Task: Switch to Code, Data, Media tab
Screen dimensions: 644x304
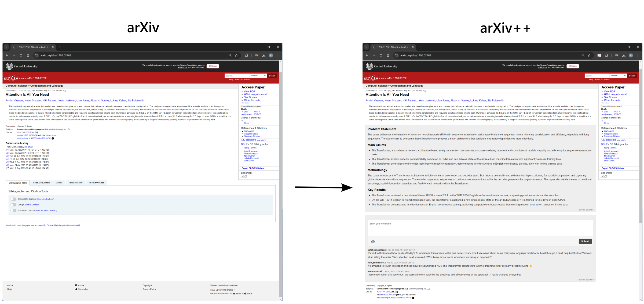Action: click(41, 183)
